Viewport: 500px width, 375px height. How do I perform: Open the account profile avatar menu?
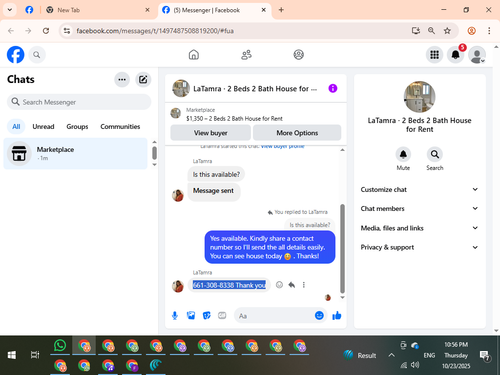pyautogui.click(x=477, y=55)
